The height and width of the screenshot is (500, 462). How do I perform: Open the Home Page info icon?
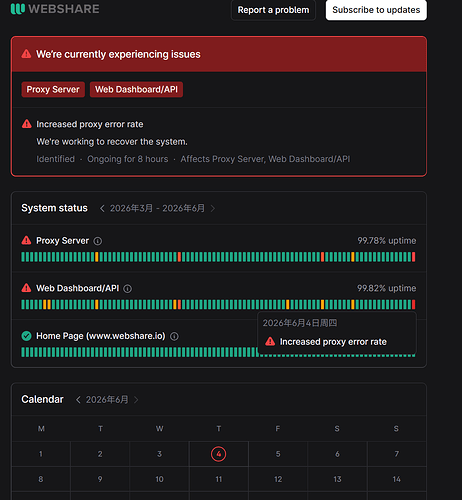pos(174,336)
